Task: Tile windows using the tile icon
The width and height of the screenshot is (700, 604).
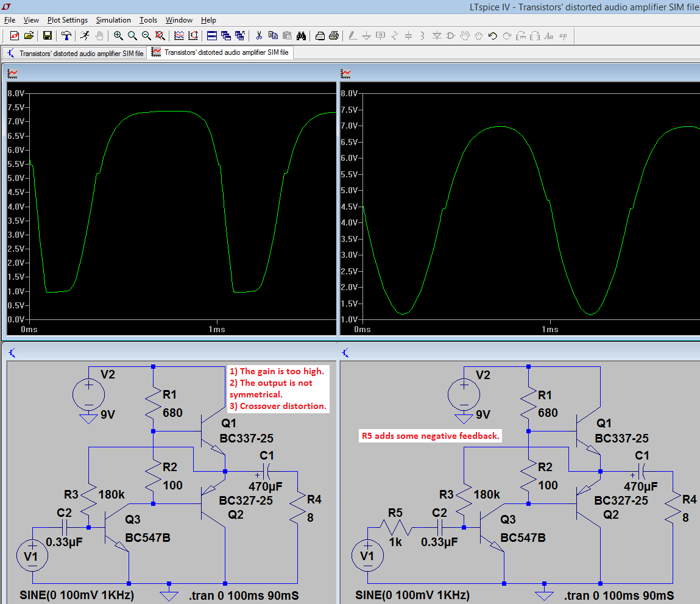Action: [212, 36]
